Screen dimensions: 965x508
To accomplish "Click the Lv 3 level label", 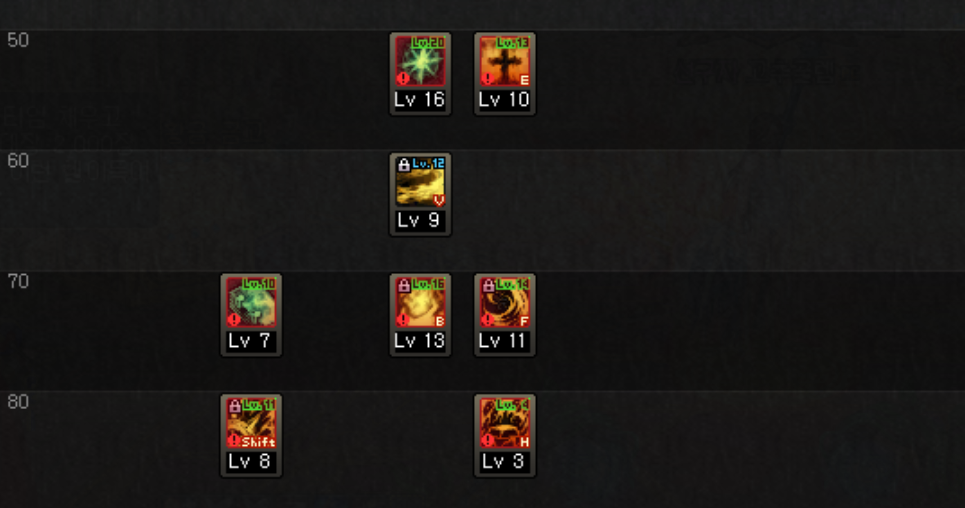I will pyautogui.click(x=505, y=462).
